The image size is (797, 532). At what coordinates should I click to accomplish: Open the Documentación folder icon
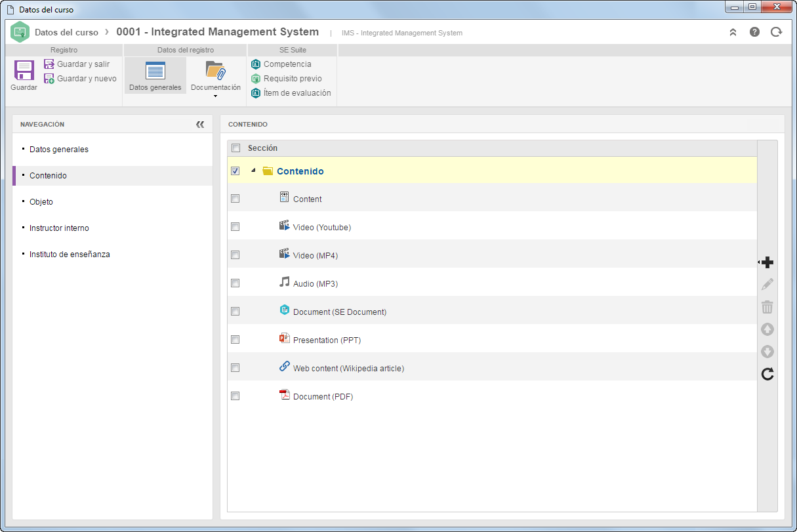click(x=216, y=70)
